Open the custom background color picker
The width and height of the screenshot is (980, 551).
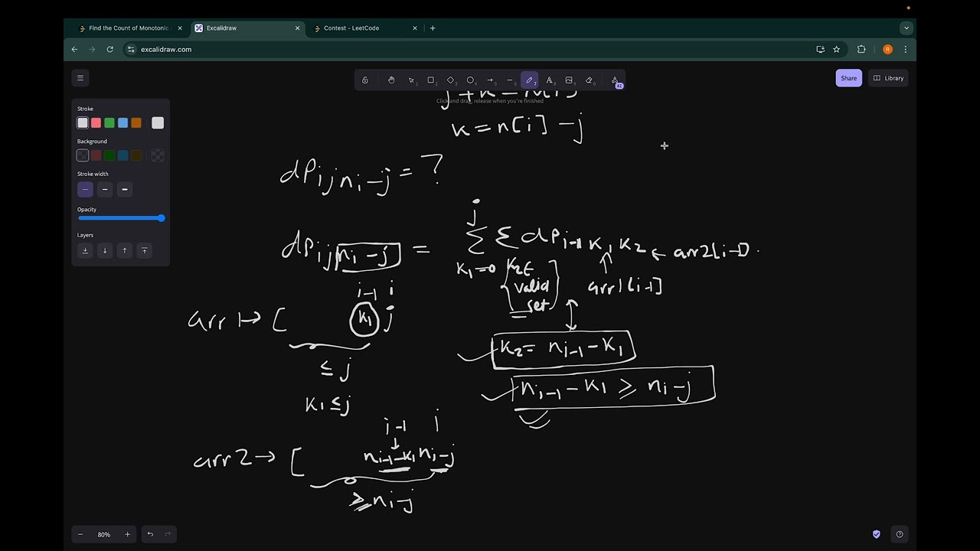point(158,155)
